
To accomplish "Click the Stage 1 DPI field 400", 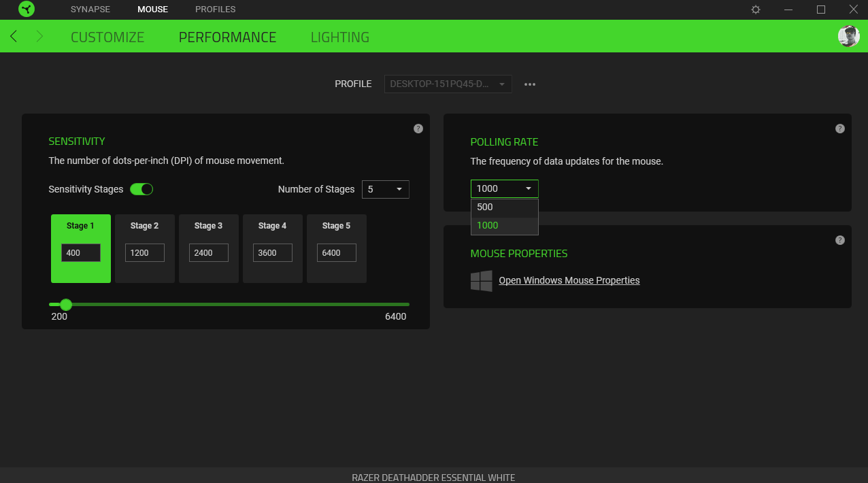I will click(x=81, y=253).
